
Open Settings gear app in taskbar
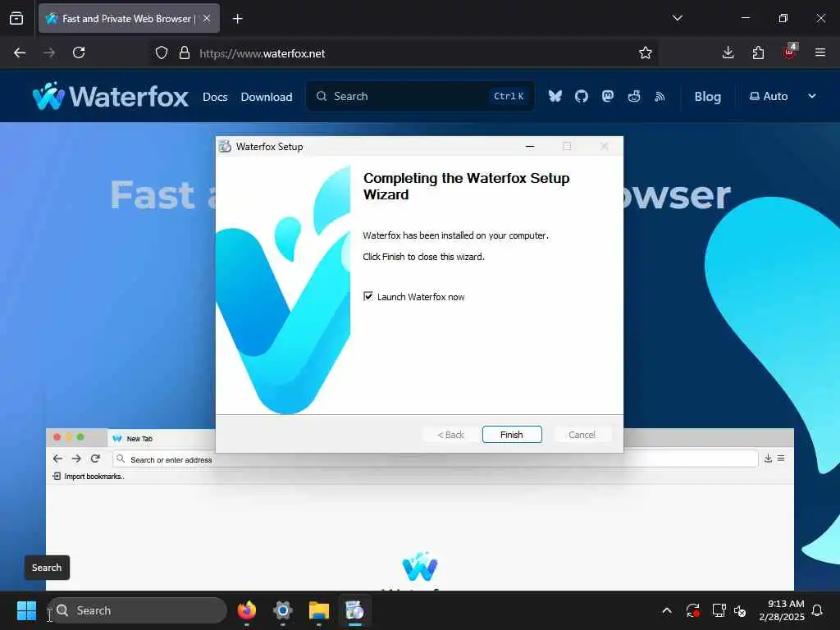pos(283,610)
